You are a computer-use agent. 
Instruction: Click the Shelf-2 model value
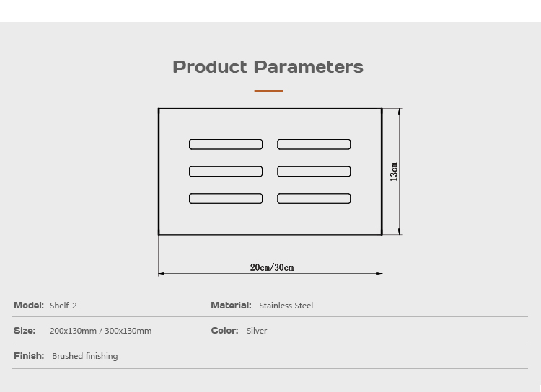pyautogui.click(x=63, y=306)
